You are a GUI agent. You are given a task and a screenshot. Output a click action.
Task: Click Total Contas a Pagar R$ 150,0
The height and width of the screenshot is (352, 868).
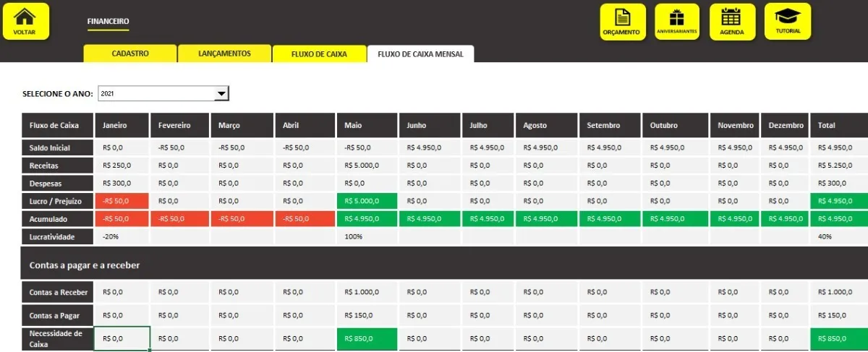click(x=839, y=315)
